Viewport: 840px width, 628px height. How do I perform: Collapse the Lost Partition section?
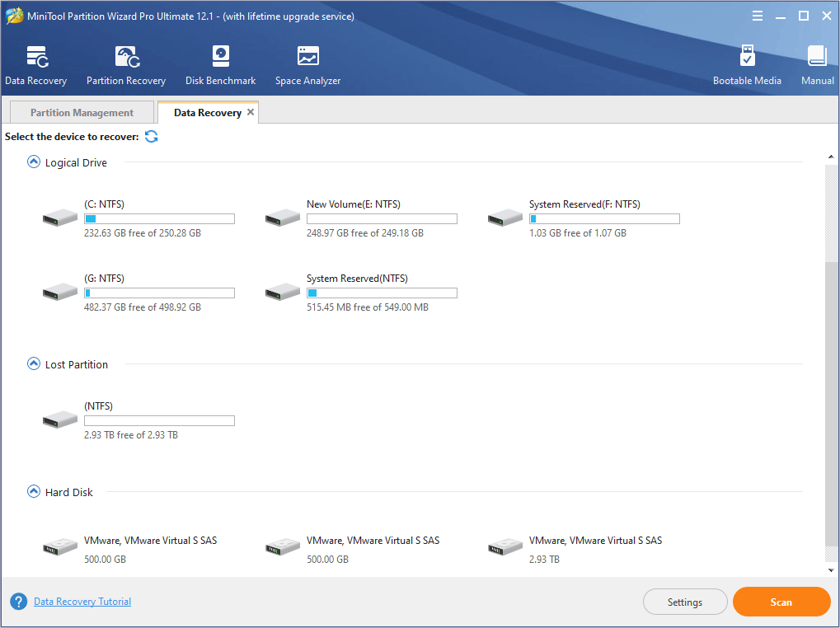tap(33, 363)
